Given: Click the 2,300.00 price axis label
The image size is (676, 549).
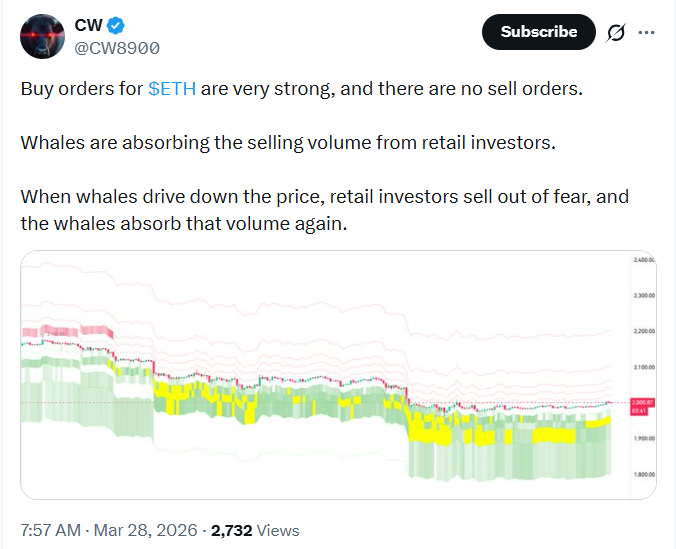Looking at the screenshot, I should (x=641, y=295).
